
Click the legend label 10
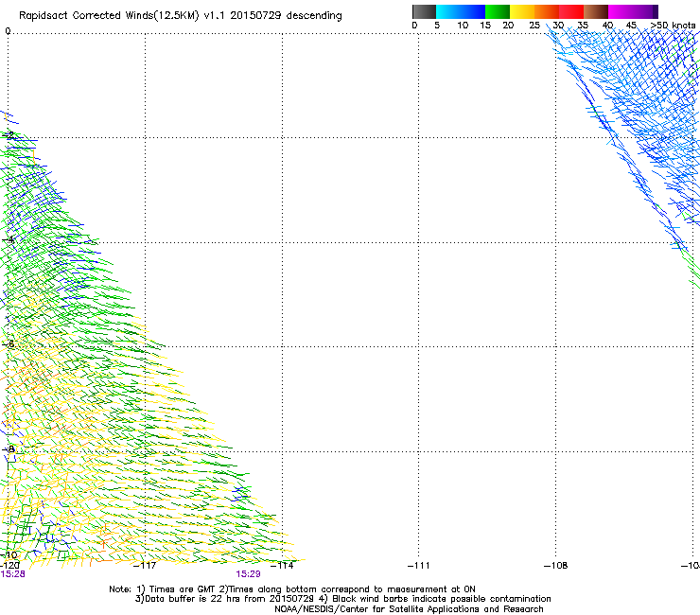tap(463, 26)
